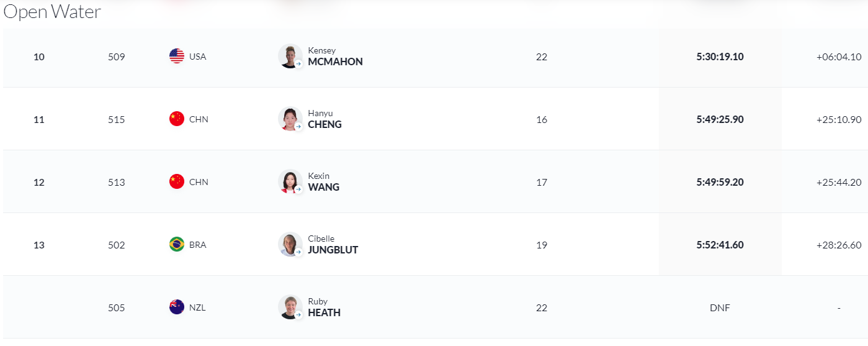Open Cibelle JUNGBLUT athlete link

click(x=333, y=245)
